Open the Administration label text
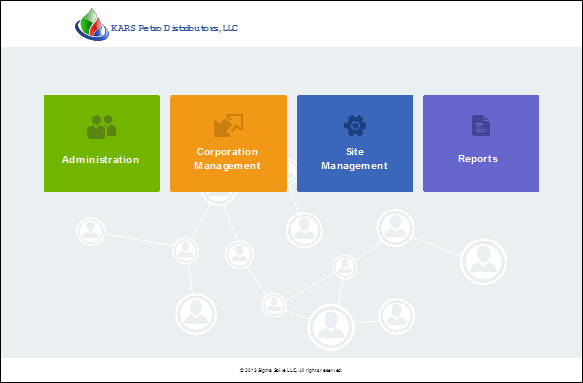This screenshot has width=583, height=383. coord(100,160)
